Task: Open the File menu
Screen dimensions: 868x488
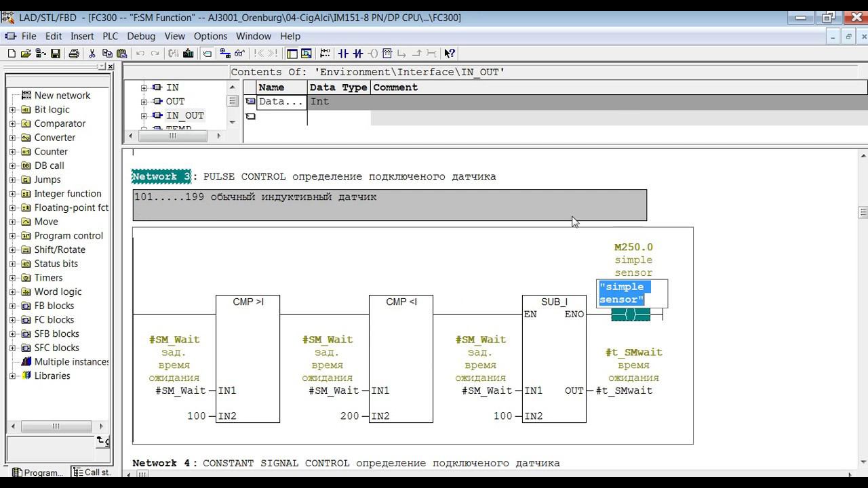Action: (x=28, y=37)
